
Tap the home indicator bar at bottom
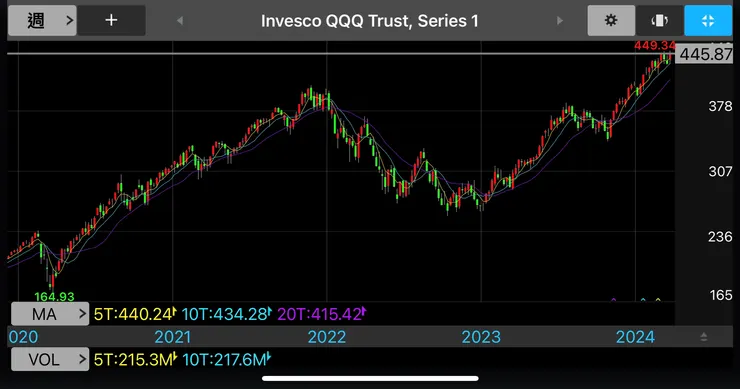click(x=370, y=378)
